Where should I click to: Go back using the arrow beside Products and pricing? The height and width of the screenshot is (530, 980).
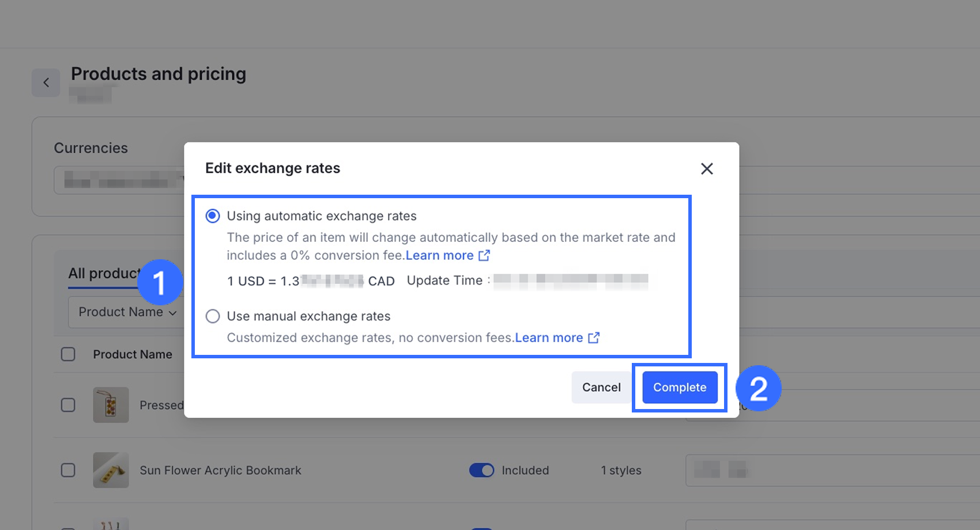[x=46, y=82]
